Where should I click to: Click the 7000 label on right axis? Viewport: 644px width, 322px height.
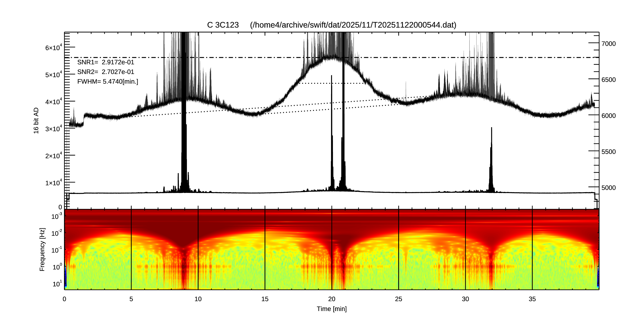tap(609, 44)
